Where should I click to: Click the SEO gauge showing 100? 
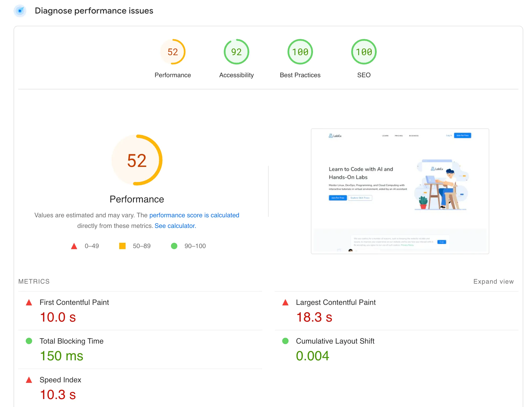[x=363, y=52]
